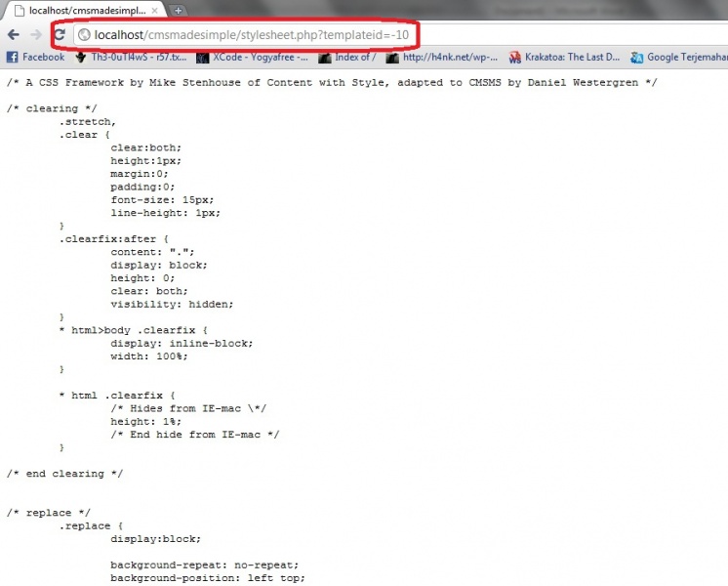Open the Facebook bookmark
This screenshot has width=728, height=586.
[36, 58]
